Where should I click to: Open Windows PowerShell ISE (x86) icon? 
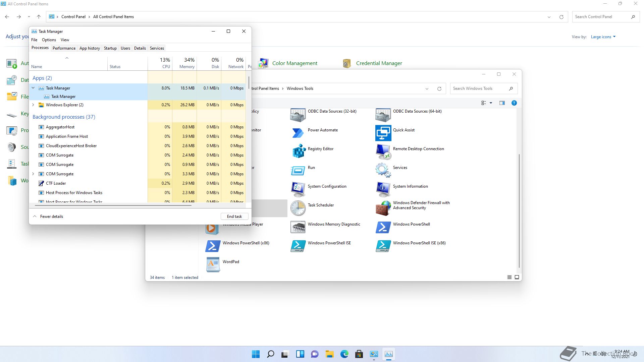383,246
